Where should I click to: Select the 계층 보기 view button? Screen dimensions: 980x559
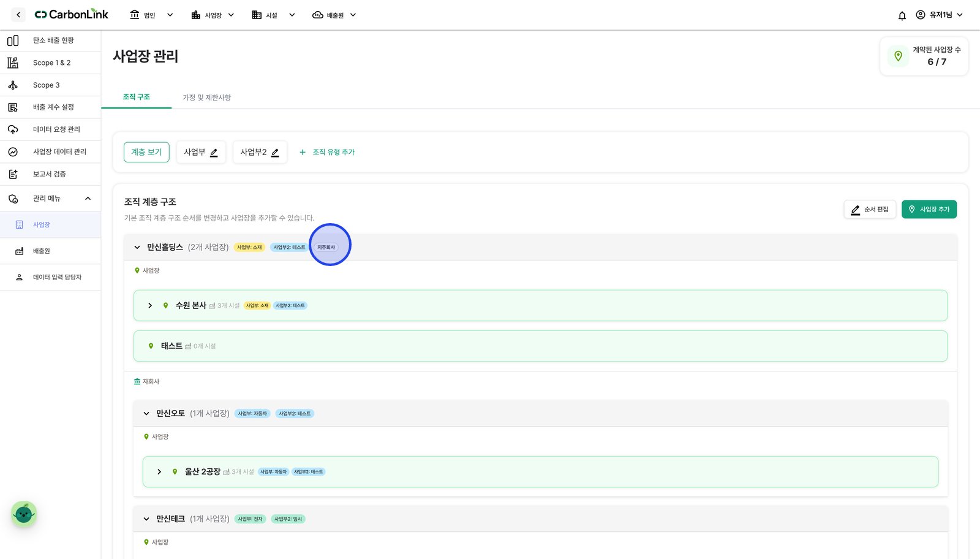(146, 152)
